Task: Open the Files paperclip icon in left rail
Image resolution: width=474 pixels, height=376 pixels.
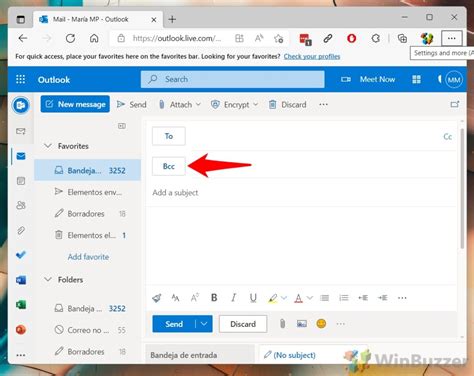Action: tap(21, 230)
